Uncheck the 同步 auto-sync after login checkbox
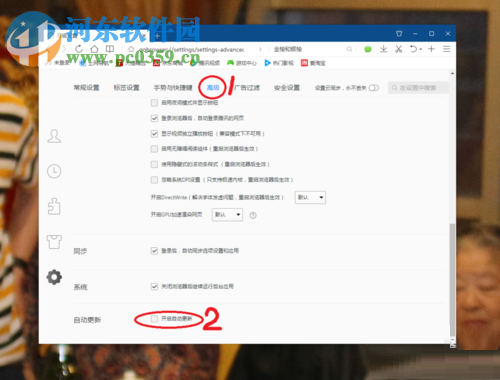 point(154,251)
